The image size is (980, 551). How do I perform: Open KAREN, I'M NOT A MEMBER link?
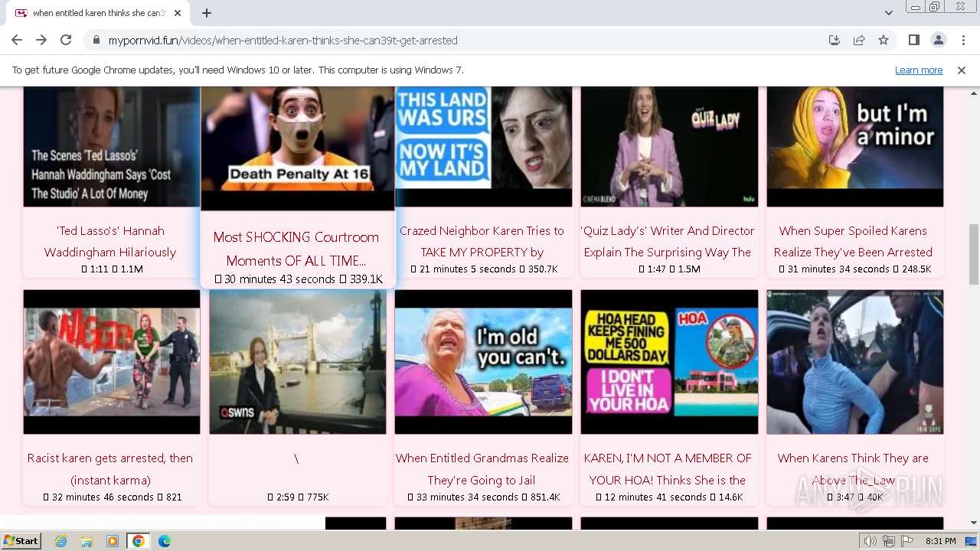tap(668, 468)
